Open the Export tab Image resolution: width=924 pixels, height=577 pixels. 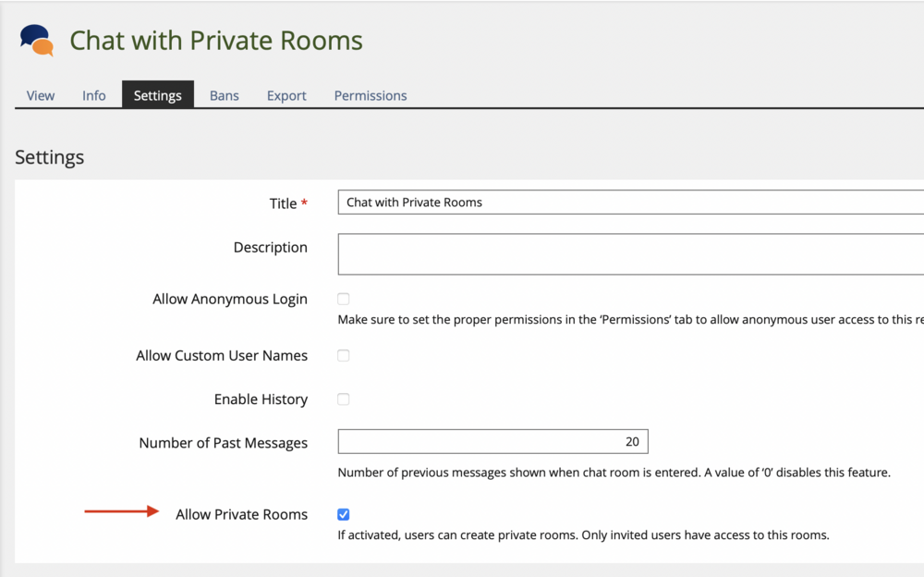pyautogui.click(x=286, y=95)
